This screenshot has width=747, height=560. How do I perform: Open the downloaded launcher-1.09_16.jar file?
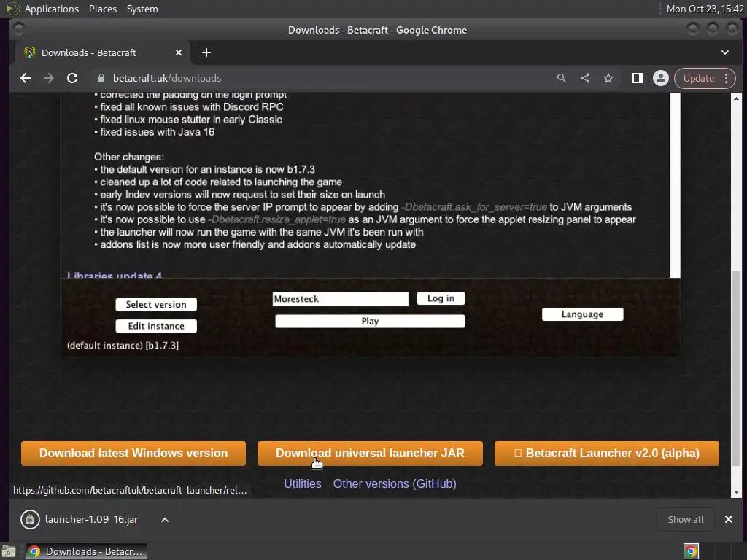click(91, 519)
